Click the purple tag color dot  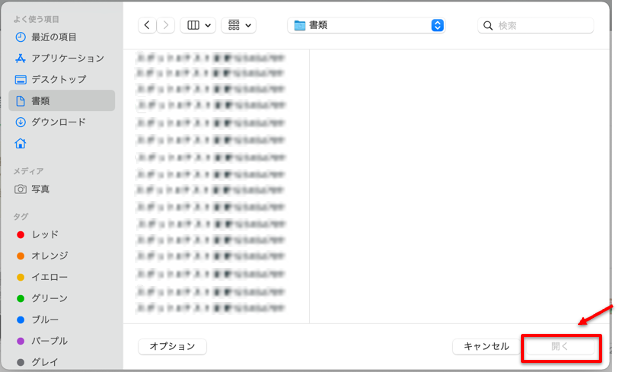tap(21, 341)
